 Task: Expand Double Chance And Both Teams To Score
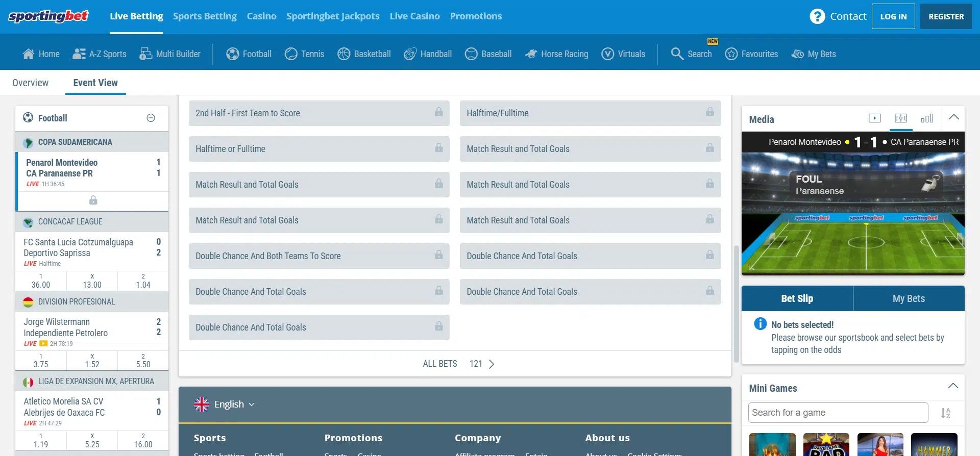(x=319, y=256)
